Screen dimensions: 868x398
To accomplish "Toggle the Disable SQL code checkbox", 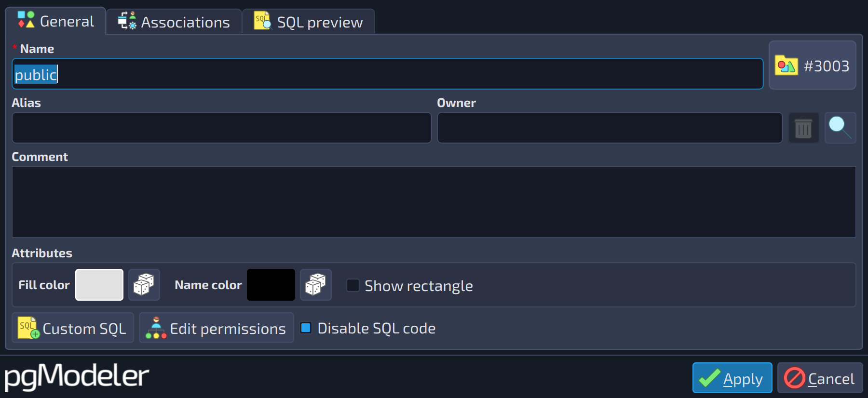I will 306,328.
